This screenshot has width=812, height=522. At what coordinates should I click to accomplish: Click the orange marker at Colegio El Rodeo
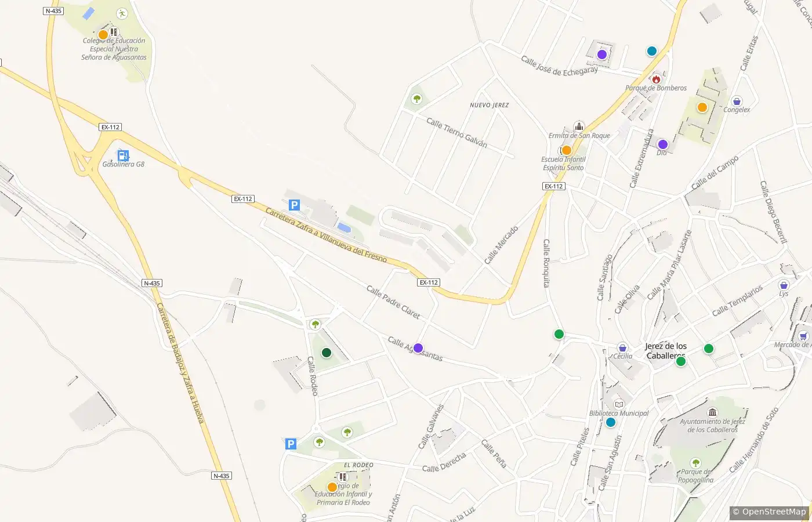click(332, 487)
